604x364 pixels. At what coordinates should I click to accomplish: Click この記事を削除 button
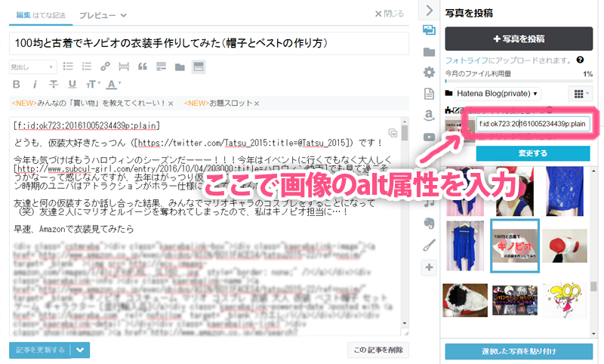tap(378, 350)
